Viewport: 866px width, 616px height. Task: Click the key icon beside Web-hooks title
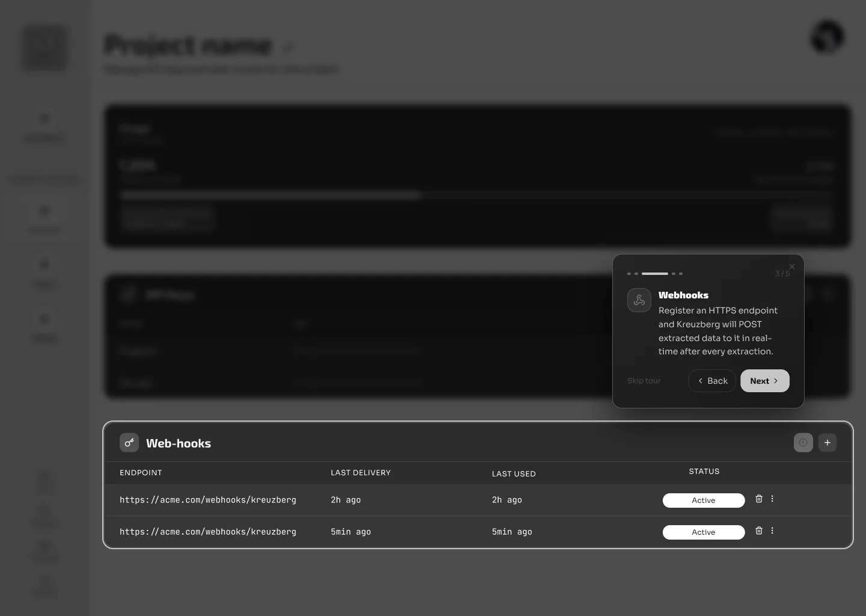tap(129, 443)
